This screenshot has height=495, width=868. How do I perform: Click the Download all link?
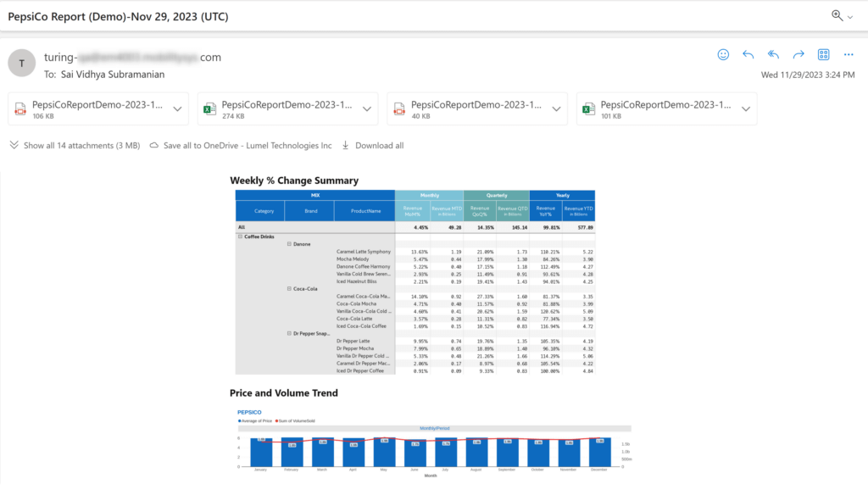(x=373, y=145)
